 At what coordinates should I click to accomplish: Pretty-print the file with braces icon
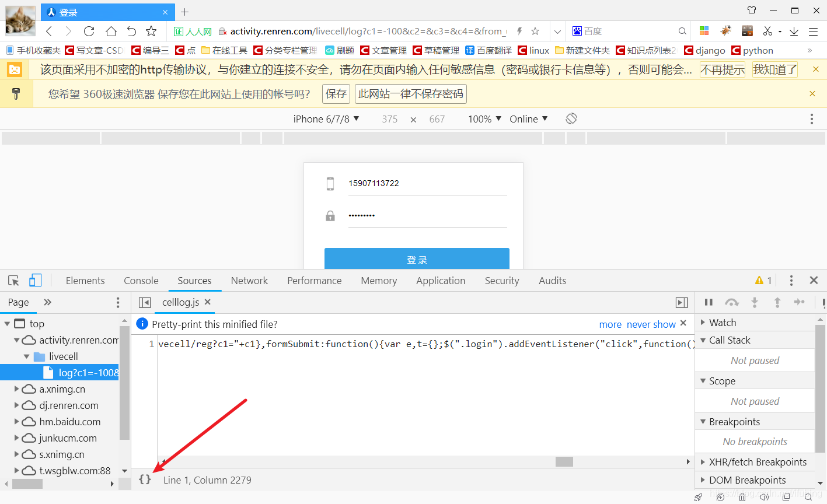pos(145,480)
